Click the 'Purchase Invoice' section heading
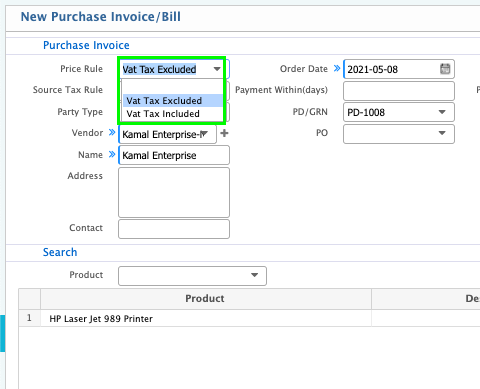This screenshot has height=389, width=480. pos(86,45)
